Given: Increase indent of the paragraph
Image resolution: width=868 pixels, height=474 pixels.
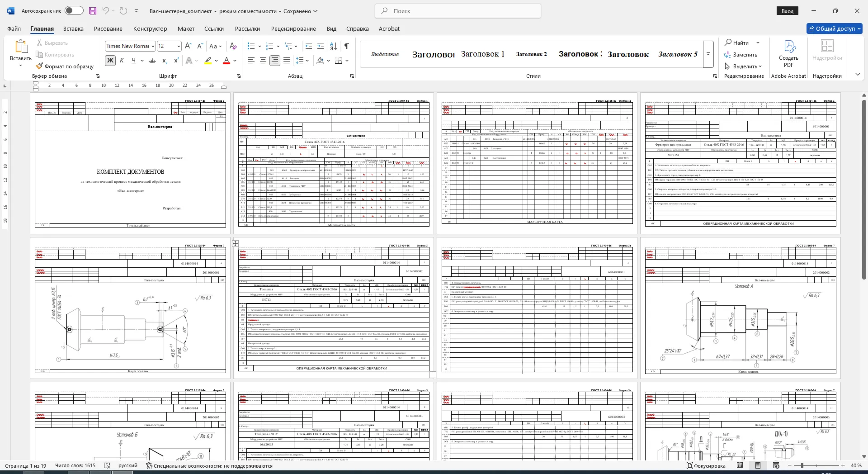Looking at the screenshot, I should click(321, 46).
